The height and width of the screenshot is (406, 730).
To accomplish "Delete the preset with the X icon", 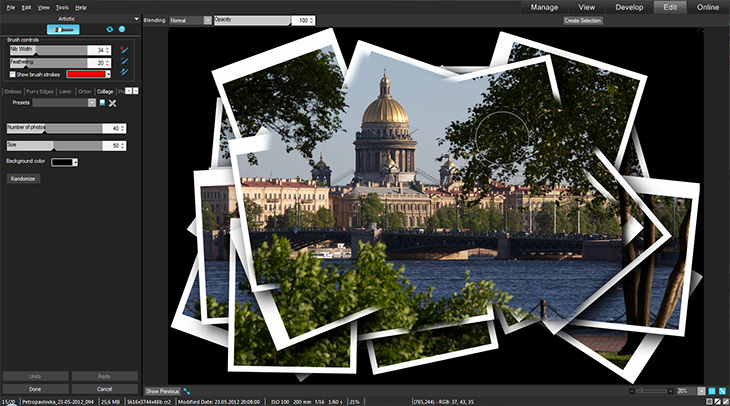I will point(112,103).
